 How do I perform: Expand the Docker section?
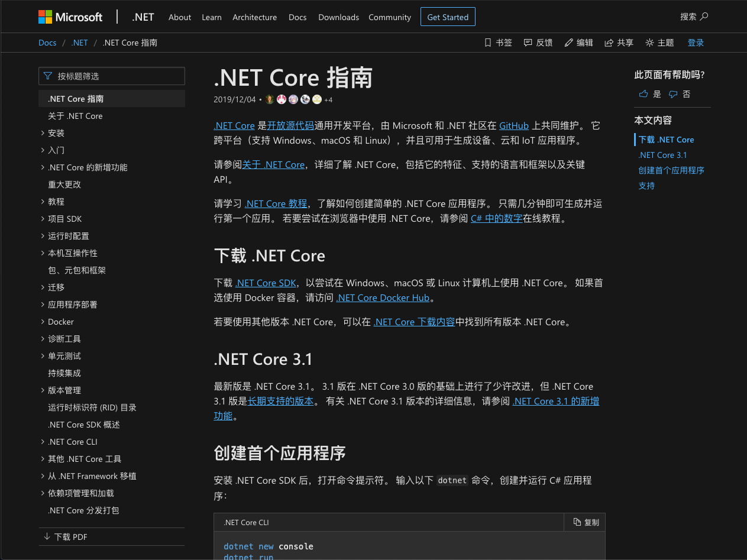(60, 321)
